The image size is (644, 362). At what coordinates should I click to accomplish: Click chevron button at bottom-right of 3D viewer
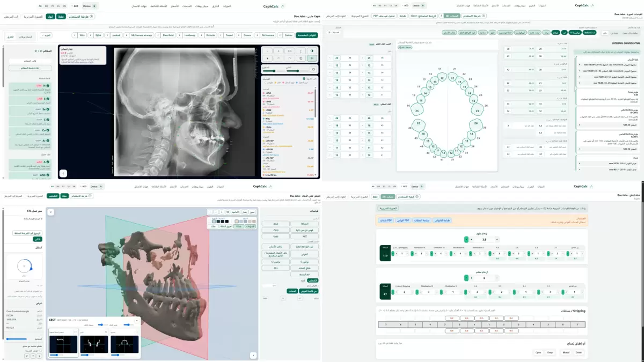tap(253, 355)
